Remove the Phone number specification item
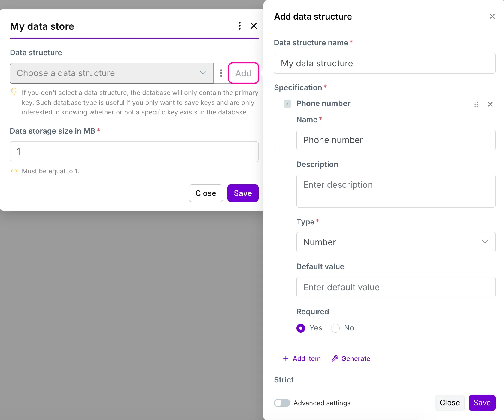This screenshot has width=504, height=420. coord(490,104)
